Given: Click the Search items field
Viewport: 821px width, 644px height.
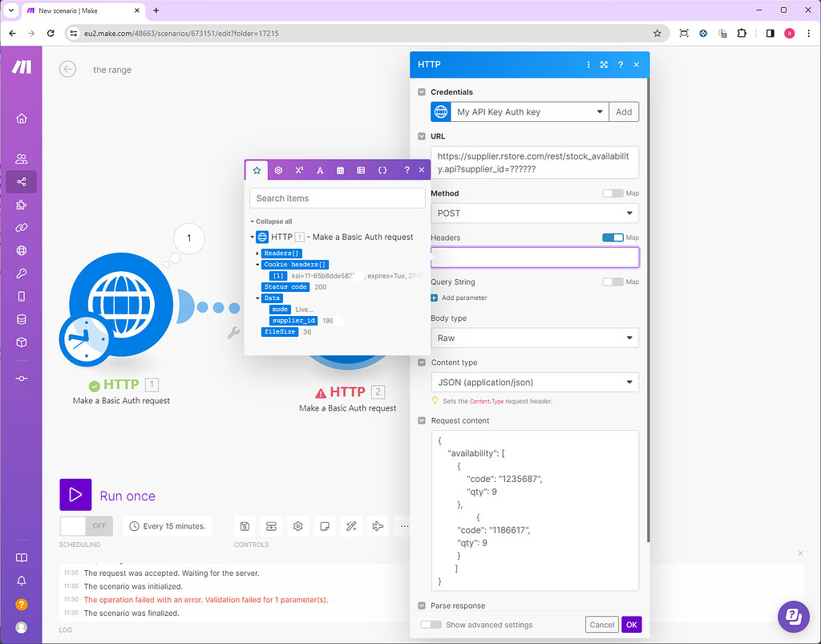Looking at the screenshot, I should click(x=337, y=198).
